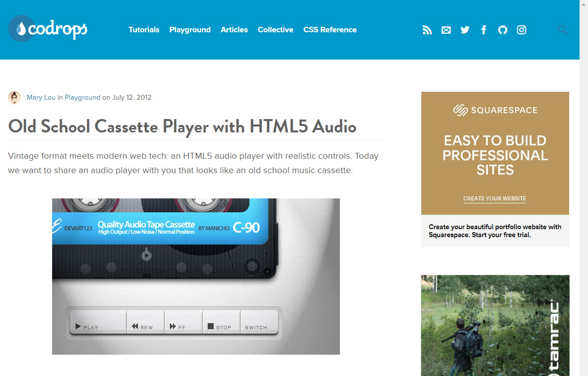The image size is (588, 376).
Task: Click Create Your Website in Squarespace ad
Action: pos(495,199)
